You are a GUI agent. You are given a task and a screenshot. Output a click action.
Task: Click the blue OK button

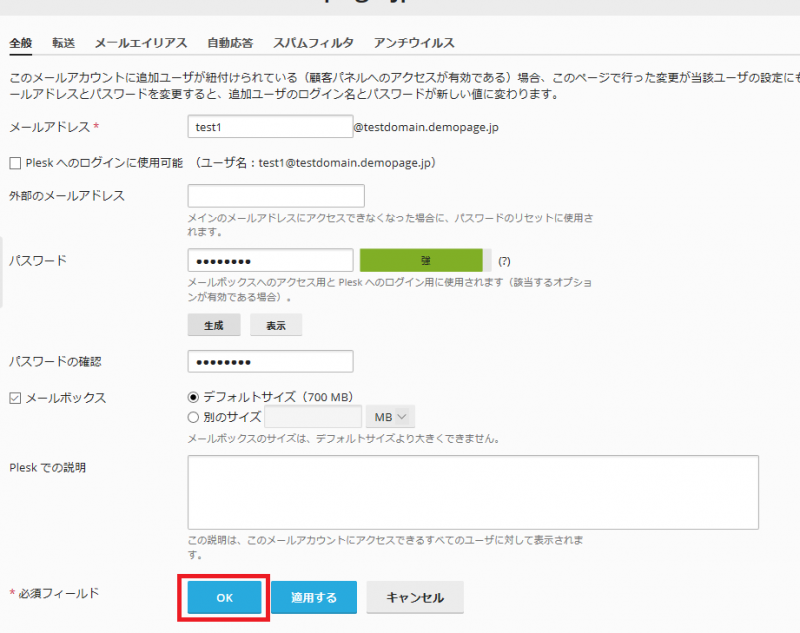tap(224, 598)
